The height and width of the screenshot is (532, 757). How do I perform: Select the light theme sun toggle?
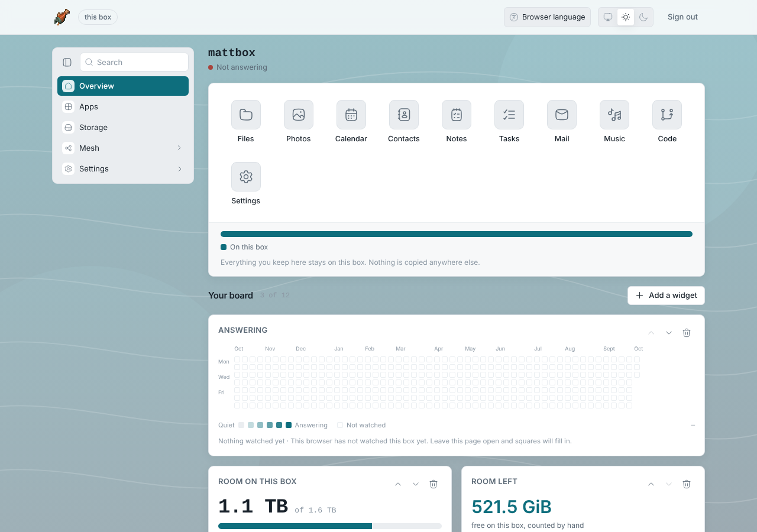[626, 17]
